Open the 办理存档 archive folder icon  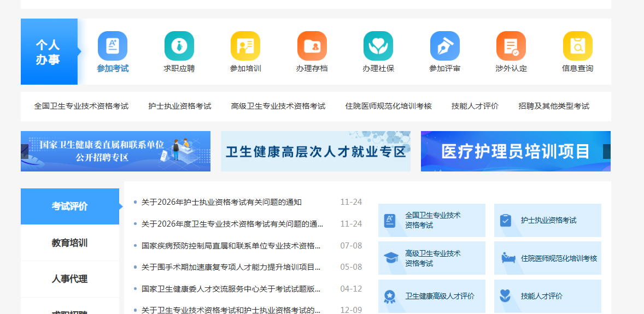(x=312, y=46)
